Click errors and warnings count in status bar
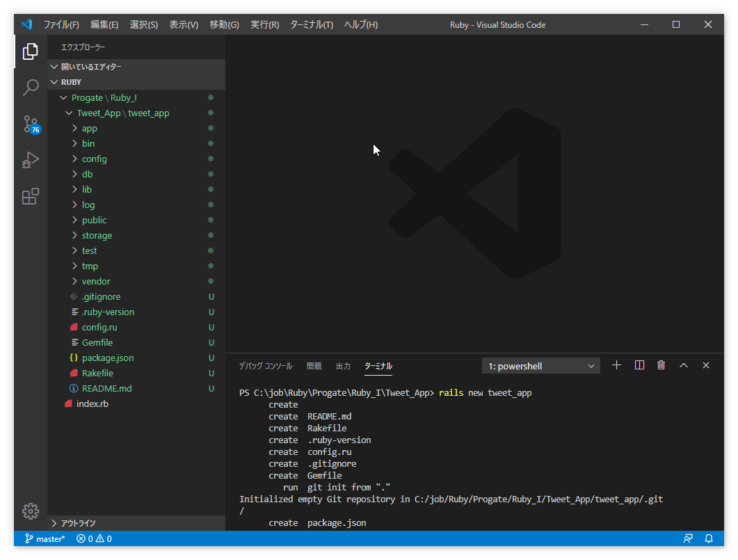 (94, 538)
